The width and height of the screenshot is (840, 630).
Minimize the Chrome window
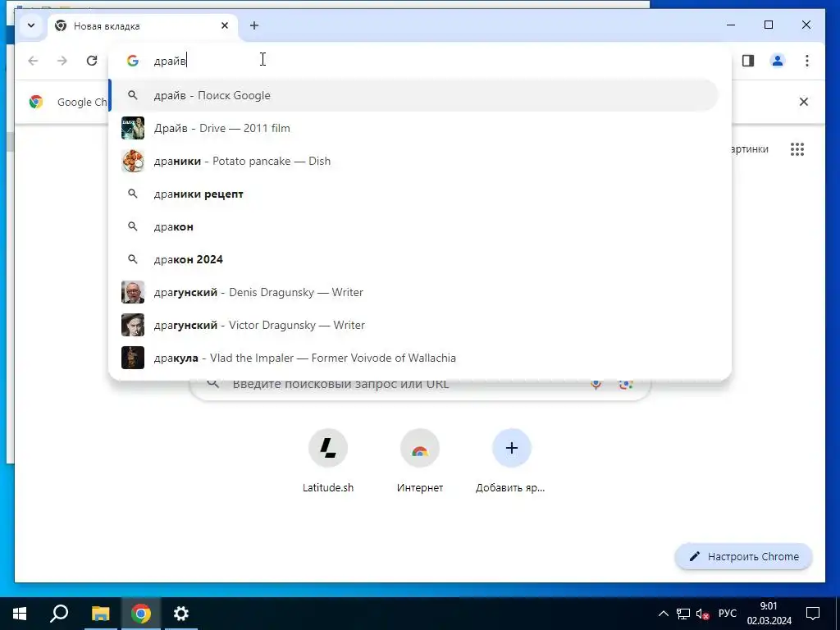(731, 25)
